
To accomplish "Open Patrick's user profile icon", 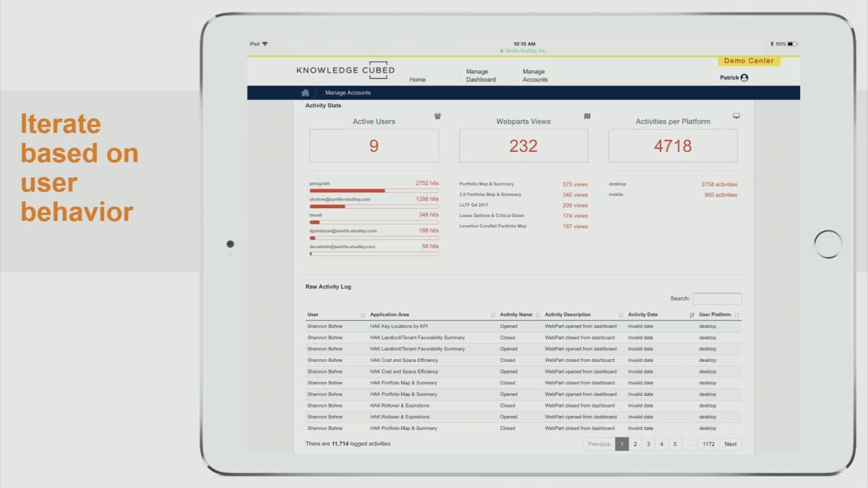I will pyautogui.click(x=744, y=77).
